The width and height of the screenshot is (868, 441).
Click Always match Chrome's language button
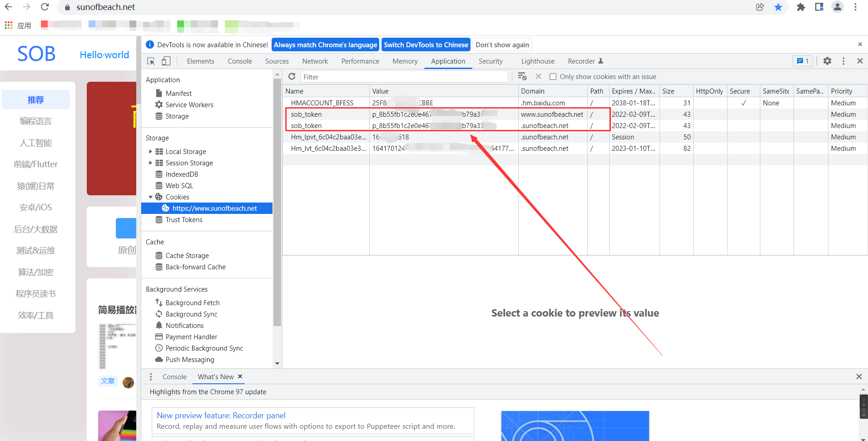(x=325, y=45)
